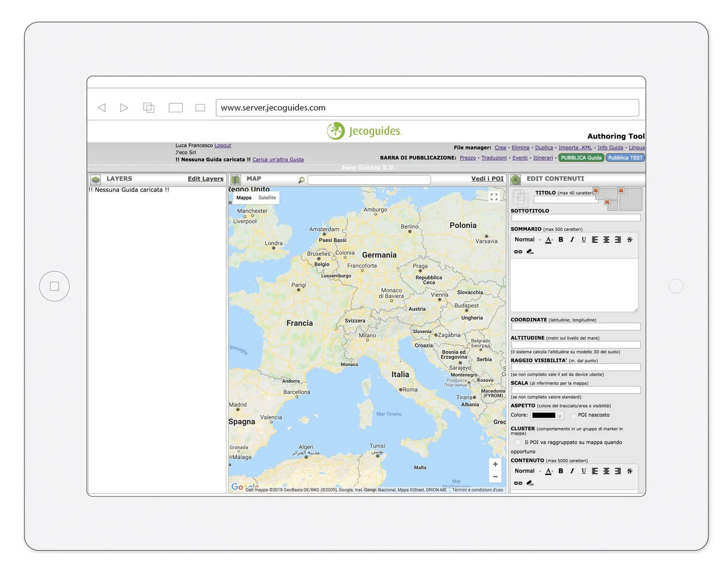Viewport: 728px width, 573px height.
Task: Enable the POI nascosto checkbox
Action: pos(573,416)
